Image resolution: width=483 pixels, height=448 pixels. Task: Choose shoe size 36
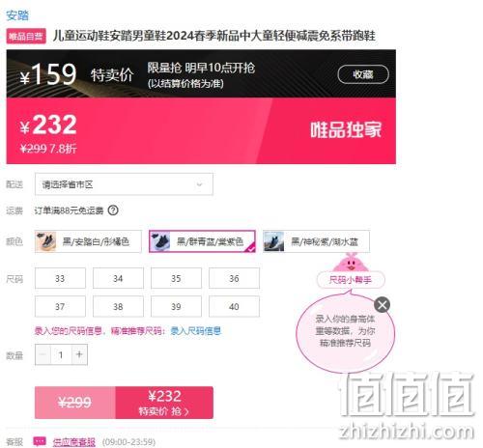pyautogui.click(x=234, y=278)
